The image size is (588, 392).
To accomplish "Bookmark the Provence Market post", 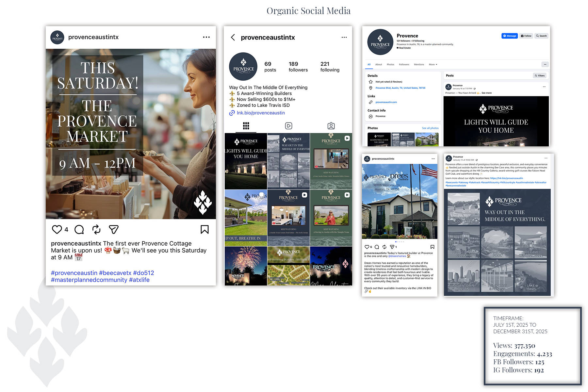I will click(204, 230).
